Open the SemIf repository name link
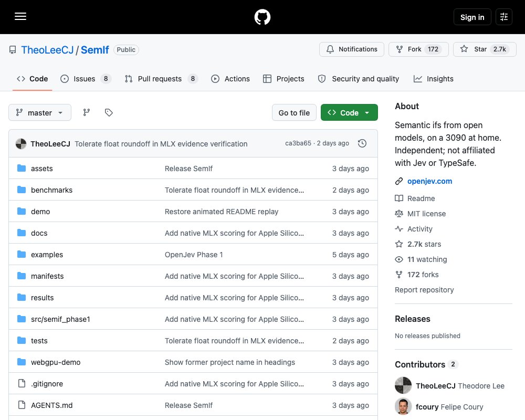Viewport: 525px width, 420px height. tap(94, 50)
